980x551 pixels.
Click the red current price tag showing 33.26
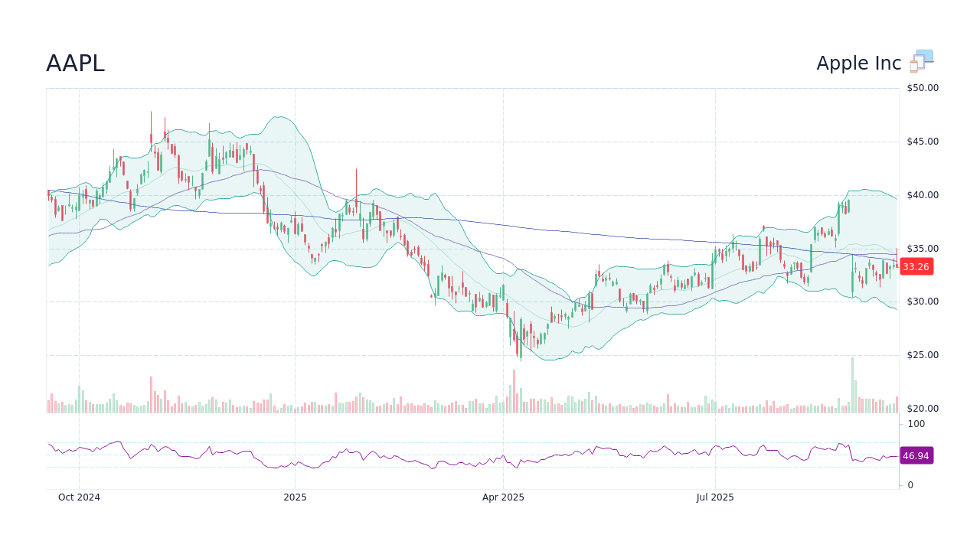916,267
